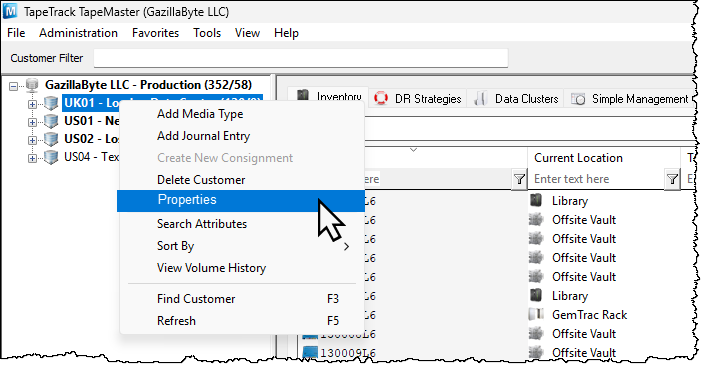Expand the US04 customer node
This screenshot has width=702, height=365.
point(32,158)
